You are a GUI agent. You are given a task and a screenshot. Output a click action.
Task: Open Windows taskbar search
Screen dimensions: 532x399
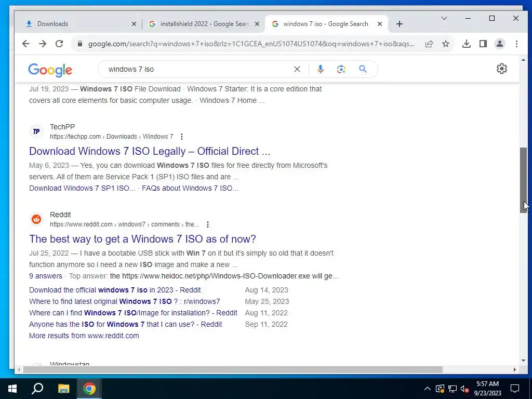tap(37, 389)
